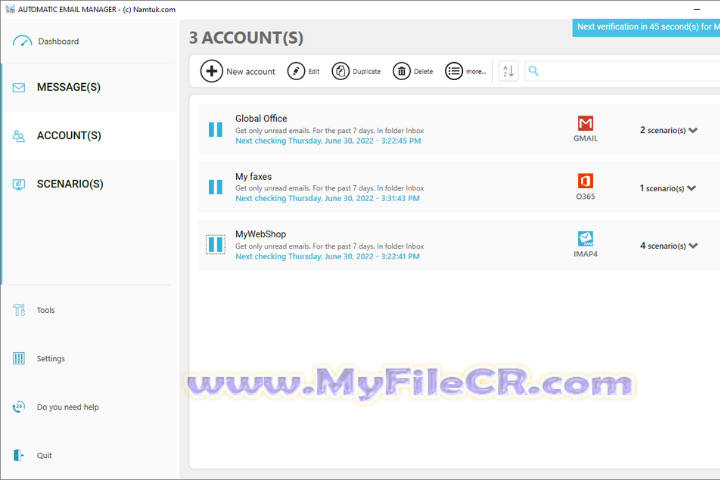Image resolution: width=720 pixels, height=480 pixels.
Task: Click the GMAIL icon for Global Office
Action: [x=585, y=123]
